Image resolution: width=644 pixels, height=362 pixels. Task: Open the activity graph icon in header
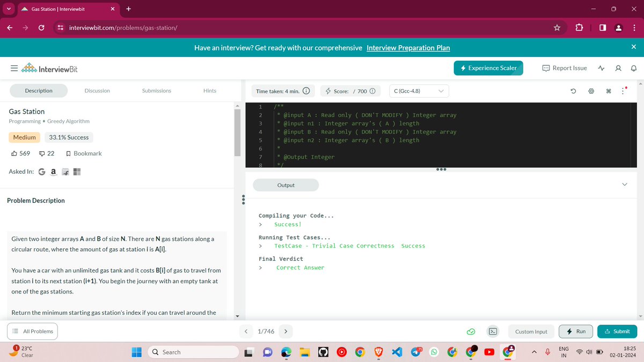pos(601,68)
